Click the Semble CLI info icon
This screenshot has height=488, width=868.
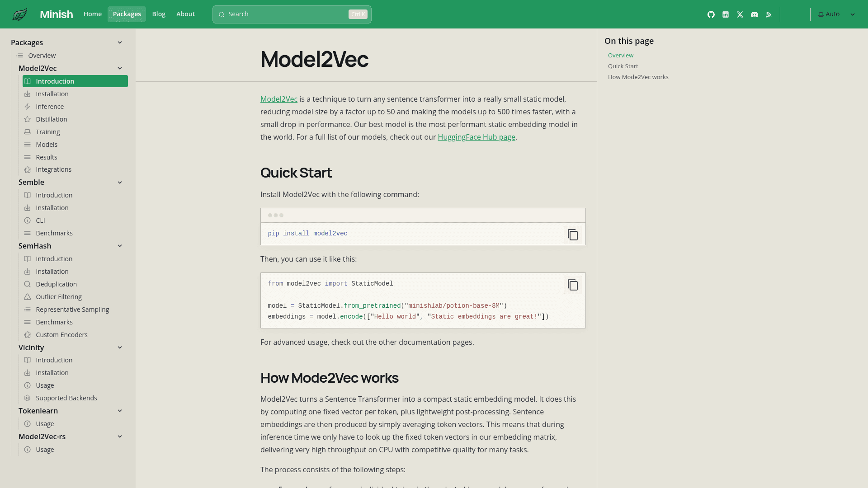click(28, 221)
